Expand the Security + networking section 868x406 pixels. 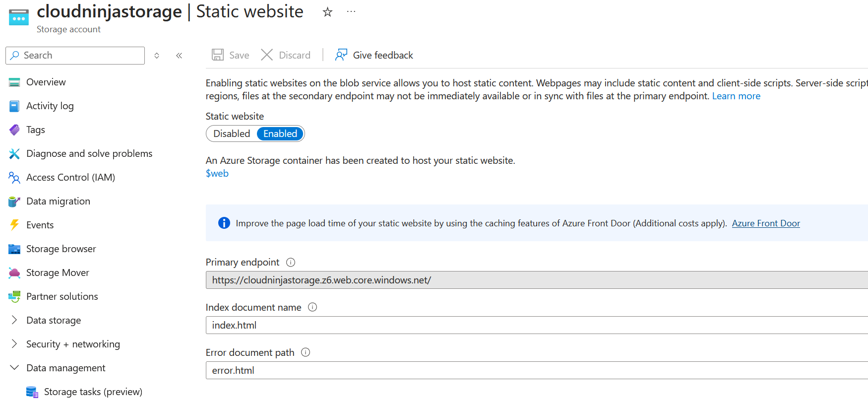(x=14, y=344)
